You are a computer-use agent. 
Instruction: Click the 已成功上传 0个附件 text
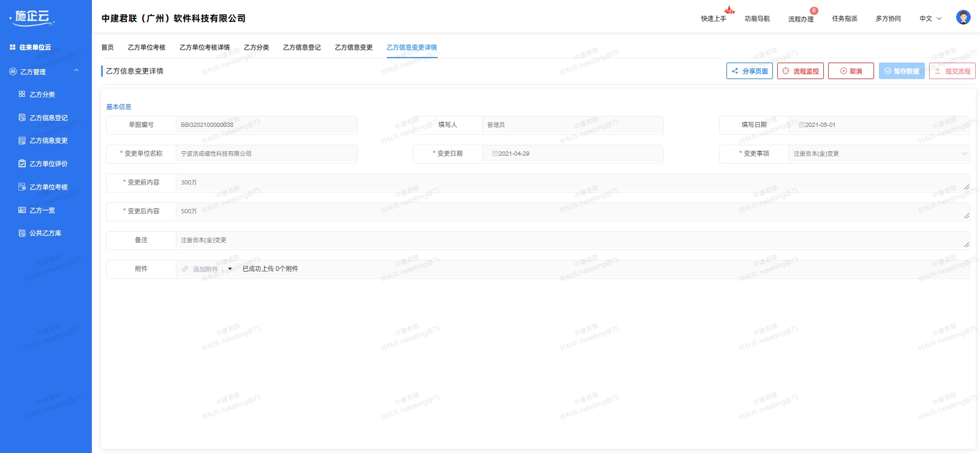click(270, 269)
